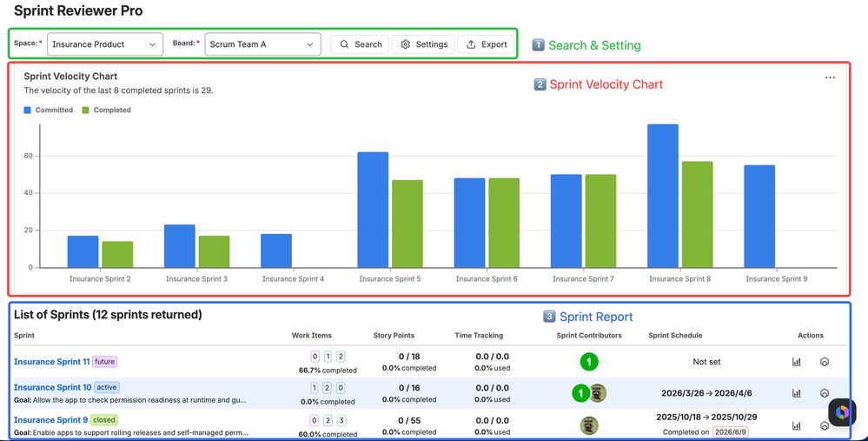Click the Search button

coord(360,44)
